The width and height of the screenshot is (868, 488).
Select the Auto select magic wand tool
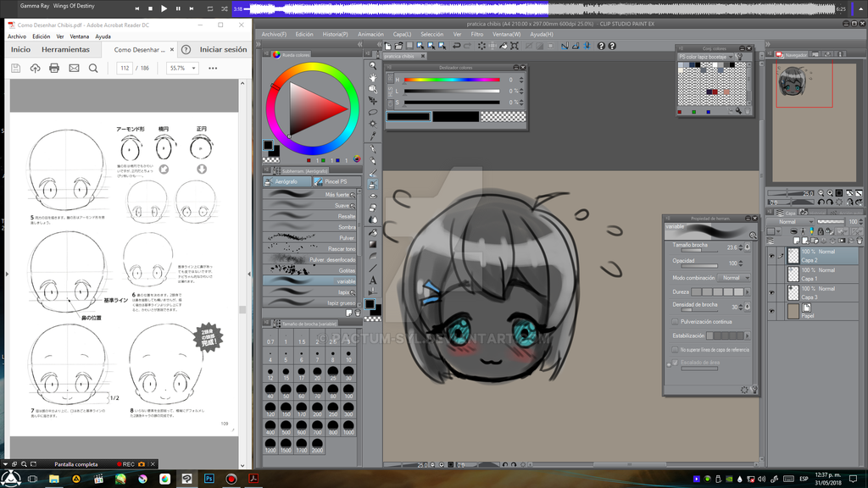click(x=373, y=124)
